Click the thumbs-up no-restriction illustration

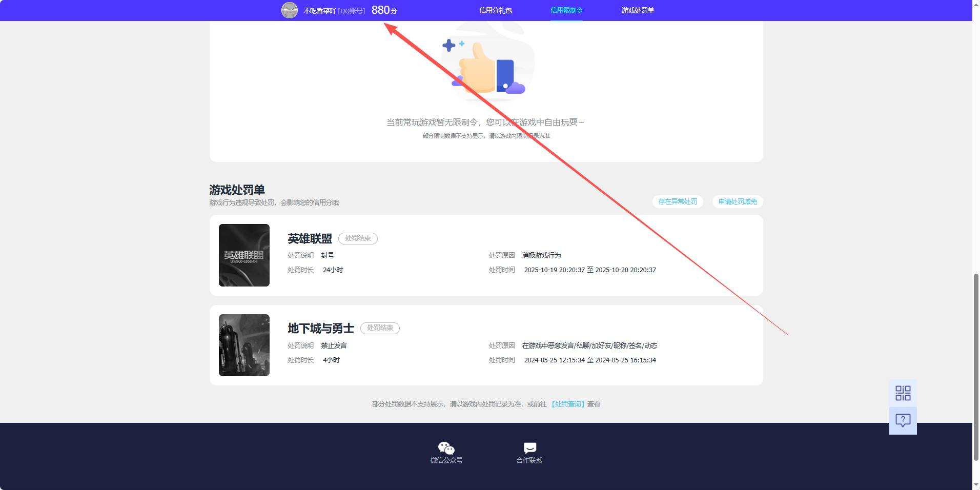[x=488, y=62]
